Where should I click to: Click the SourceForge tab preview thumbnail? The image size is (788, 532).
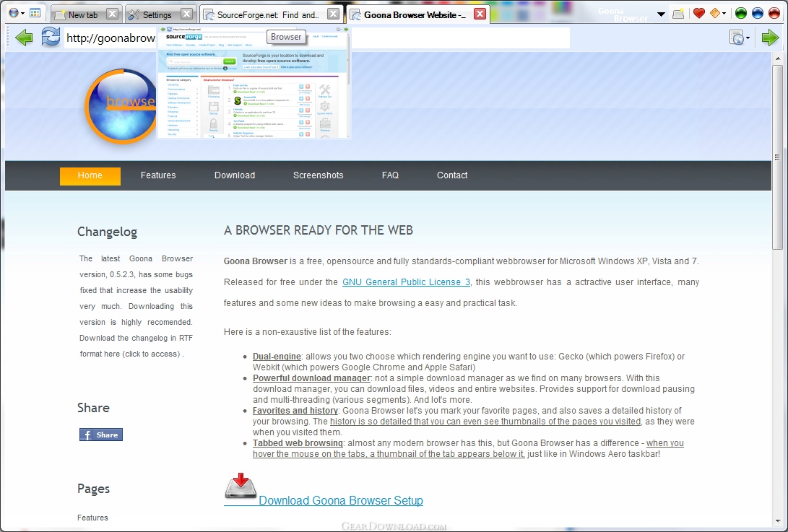[254, 82]
